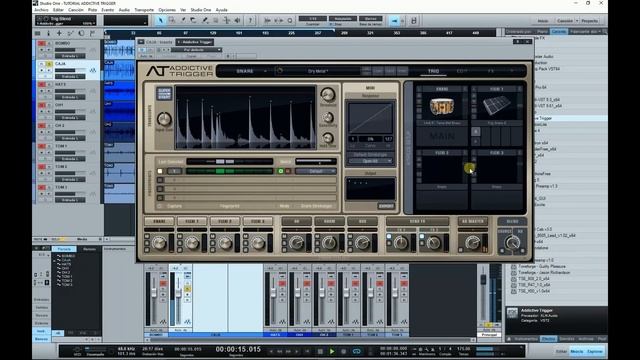Click the green button on the first fingerprint row
The image size is (640, 360).
[280, 171]
